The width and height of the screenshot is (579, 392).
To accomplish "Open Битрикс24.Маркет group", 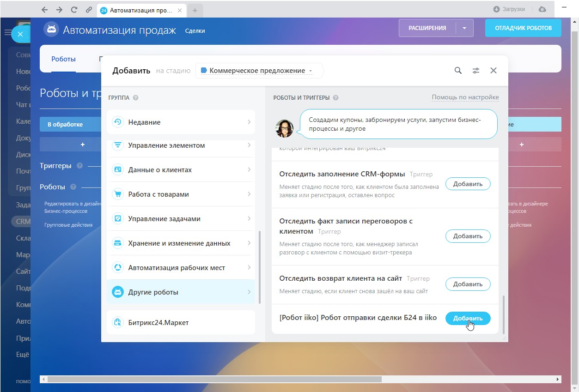I will pyautogui.click(x=181, y=322).
